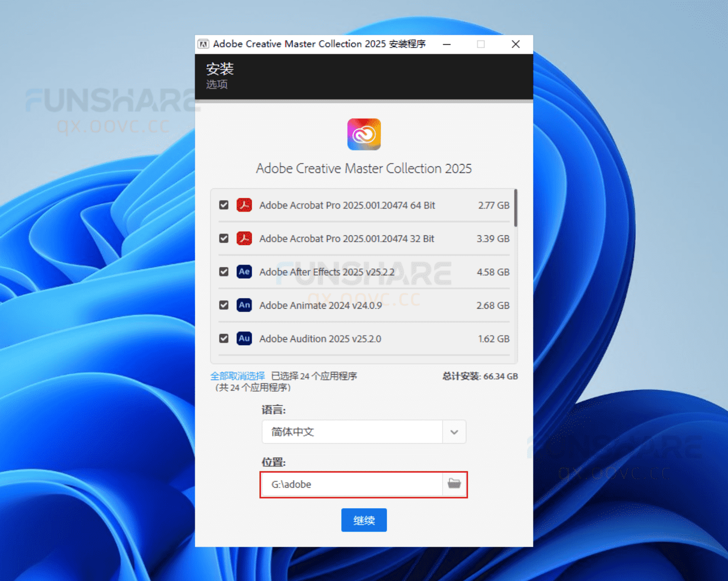Image resolution: width=728 pixels, height=581 pixels.
Task: Click the Creative Cloud logo above the title
Action: [364, 134]
